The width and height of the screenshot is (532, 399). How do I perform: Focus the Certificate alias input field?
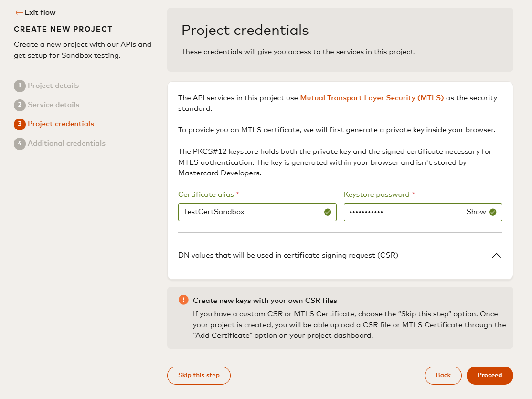click(x=257, y=212)
